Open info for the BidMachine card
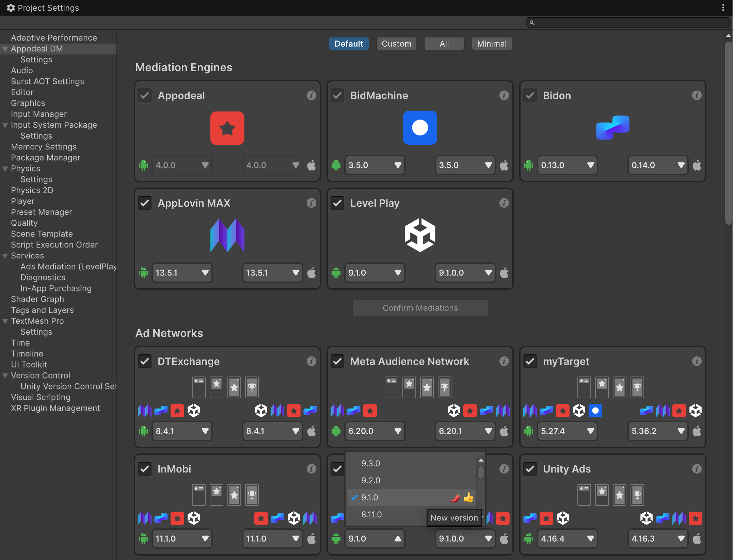This screenshot has height=560, width=733. point(504,95)
